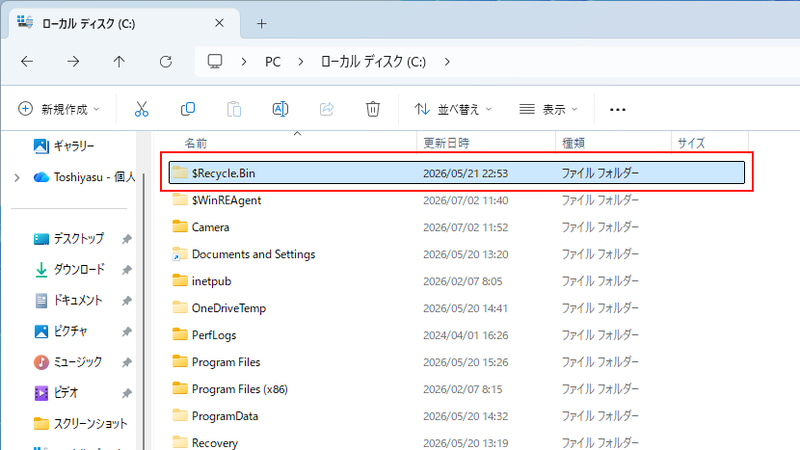
Task: Sort by the 種類 column header
Action: (x=573, y=143)
